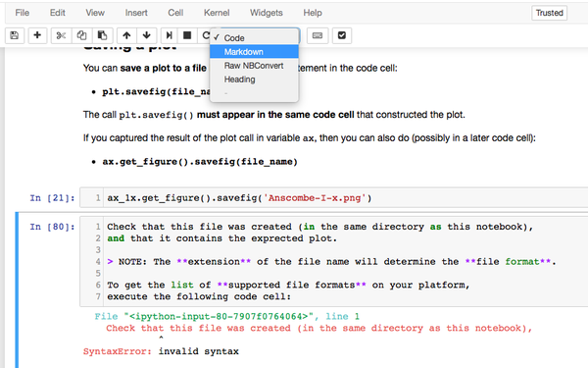
Task: Move the selected cell down with the down arrow
Action: (x=147, y=35)
